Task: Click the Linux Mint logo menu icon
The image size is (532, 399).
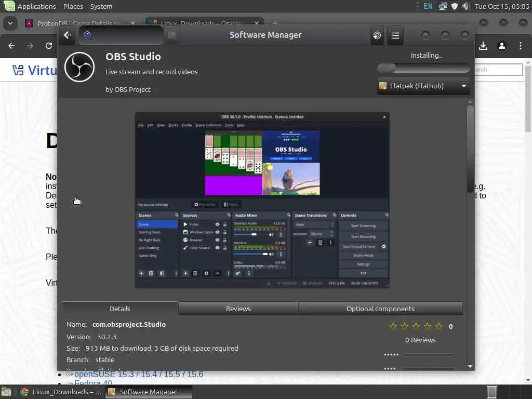Action: coord(9,6)
